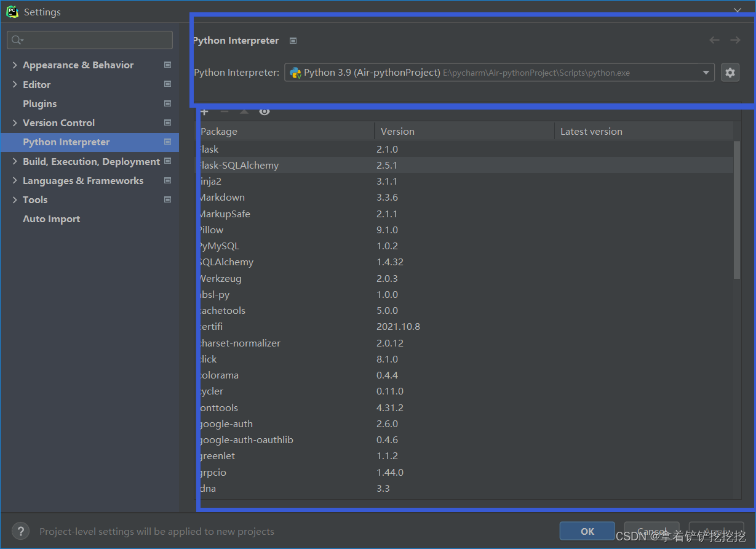Click project-level icon next to Appearance & Behavior

tap(168, 65)
